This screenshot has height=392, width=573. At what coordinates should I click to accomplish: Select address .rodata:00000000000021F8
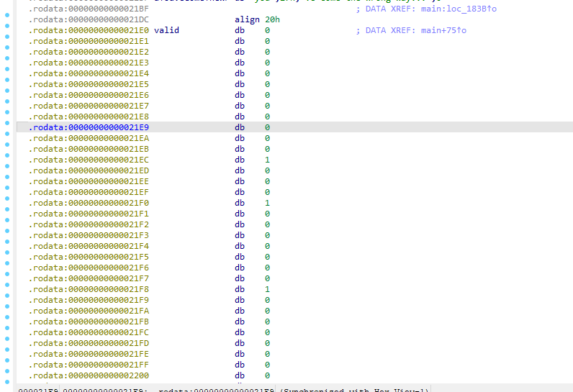point(89,289)
